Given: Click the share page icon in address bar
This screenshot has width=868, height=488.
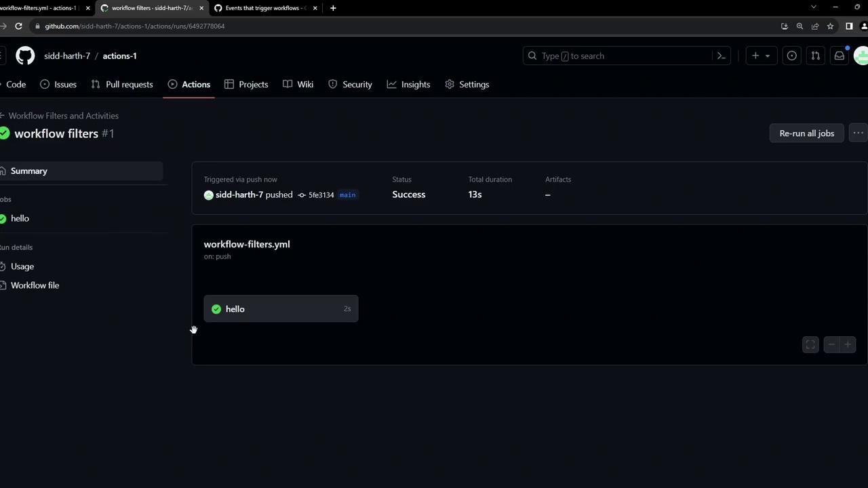Looking at the screenshot, I should click(x=815, y=26).
